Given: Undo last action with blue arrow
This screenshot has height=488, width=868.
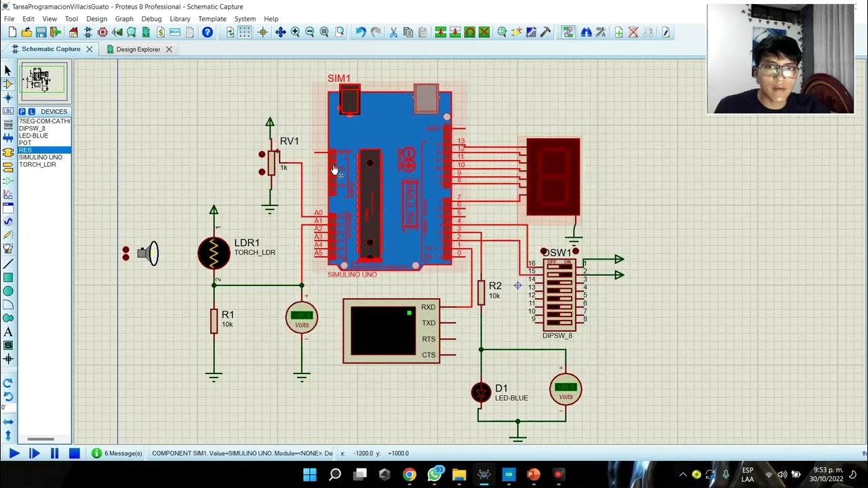Looking at the screenshot, I should [360, 32].
